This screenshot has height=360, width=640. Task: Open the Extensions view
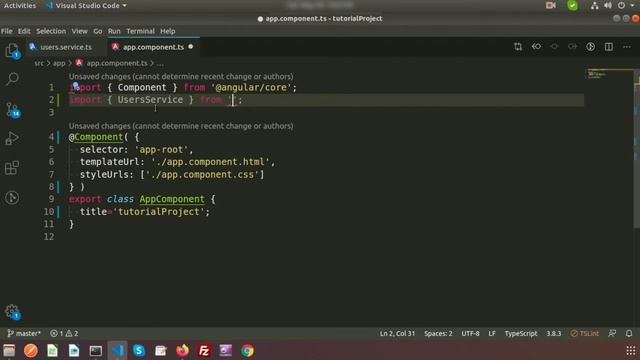click(12, 168)
